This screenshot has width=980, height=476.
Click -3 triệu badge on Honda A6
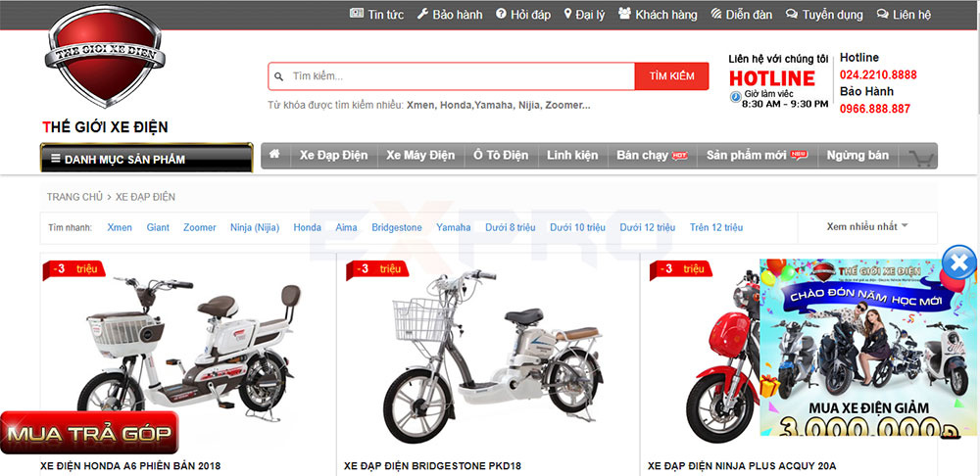pyautogui.click(x=73, y=269)
